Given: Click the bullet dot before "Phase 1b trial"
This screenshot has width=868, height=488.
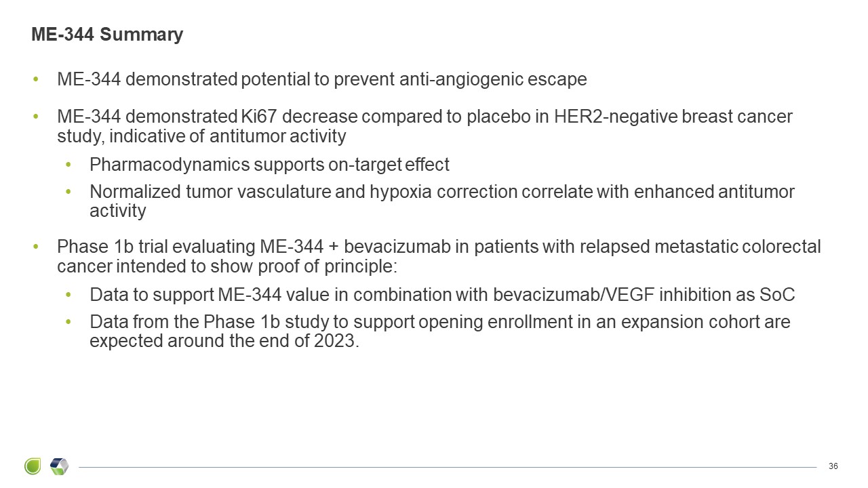Looking at the screenshot, I should click(x=36, y=247).
